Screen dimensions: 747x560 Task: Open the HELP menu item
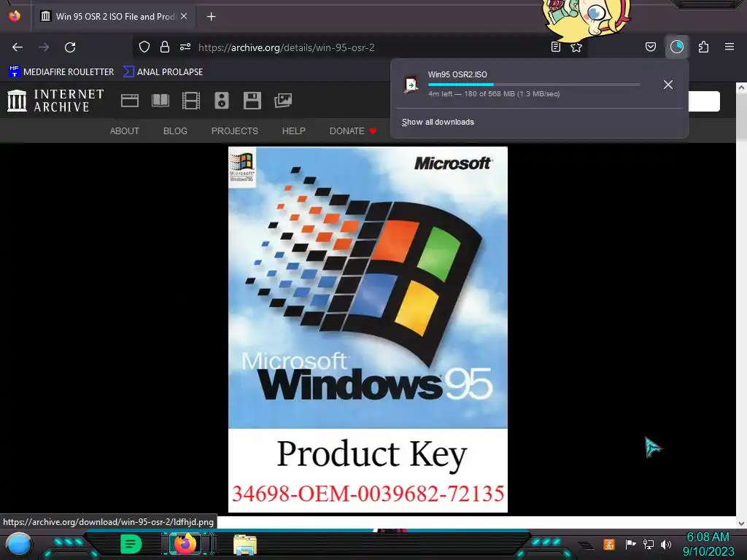tap(294, 131)
